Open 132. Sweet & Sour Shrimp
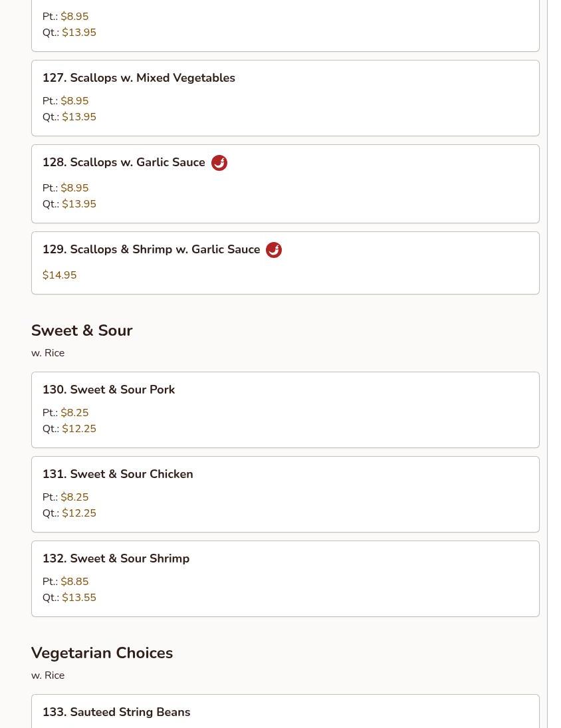561x728 pixels. [116, 558]
